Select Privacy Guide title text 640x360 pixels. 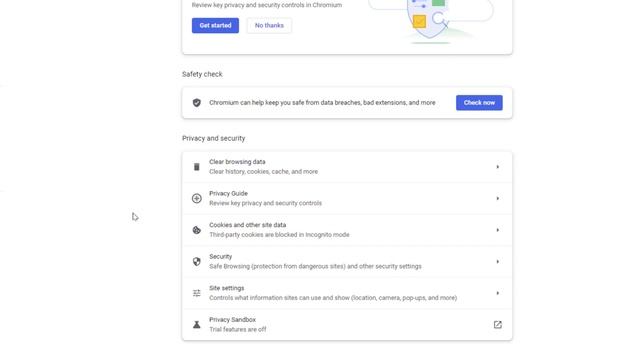(228, 193)
